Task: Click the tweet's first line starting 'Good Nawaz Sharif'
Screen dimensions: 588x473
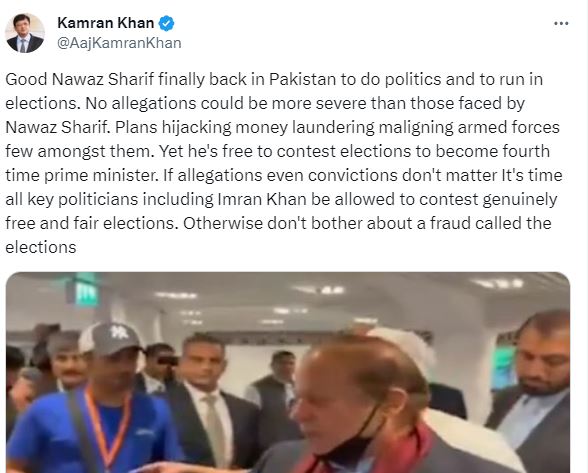Action: (274, 79)
